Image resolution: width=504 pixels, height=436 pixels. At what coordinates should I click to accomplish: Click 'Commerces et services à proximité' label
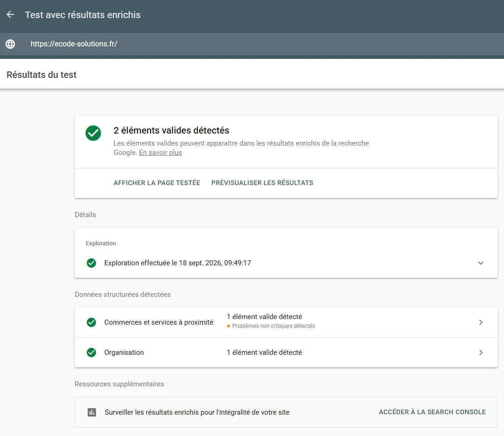point(159,322)
